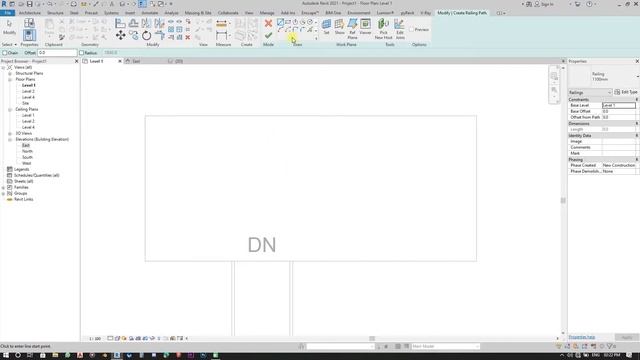This screenshot has height=360, width=640.
Task: Finish edit mode with the green checkmark
Action: click(268, 36)
